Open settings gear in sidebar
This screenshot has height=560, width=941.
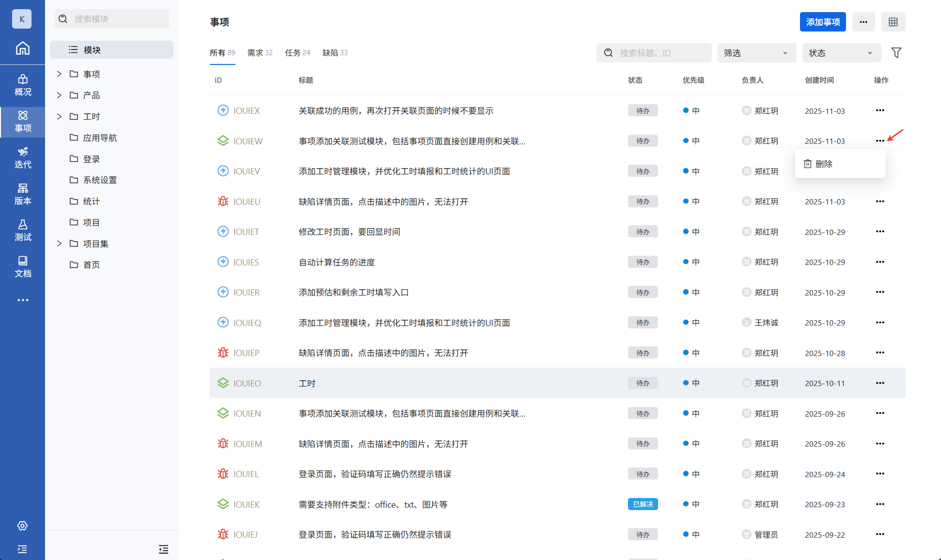point(22,526)
